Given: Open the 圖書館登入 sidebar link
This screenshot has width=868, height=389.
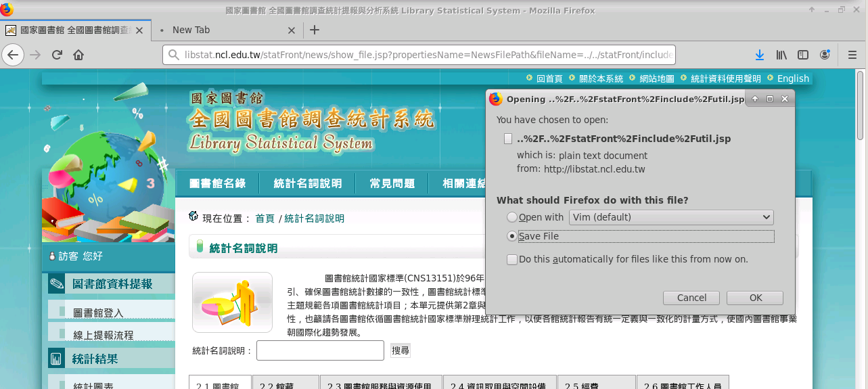Looking at the screenshot, I should click(x=98, y=313).
